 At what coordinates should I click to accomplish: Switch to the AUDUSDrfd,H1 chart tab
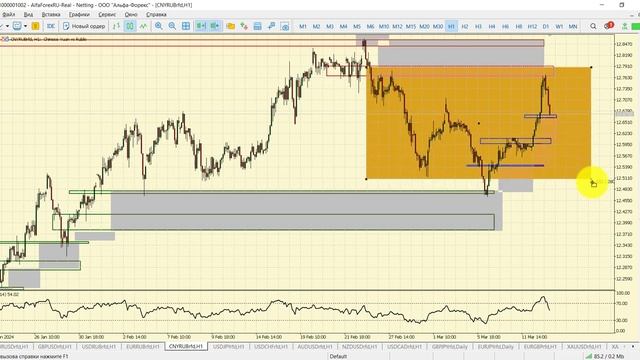click(x=315, y=347)
